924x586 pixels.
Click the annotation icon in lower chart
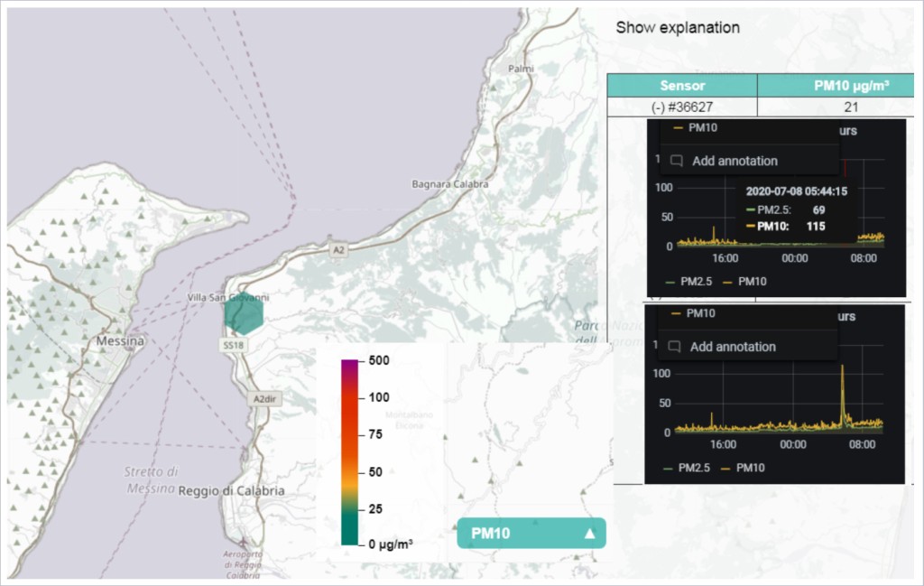coord(674,347)
